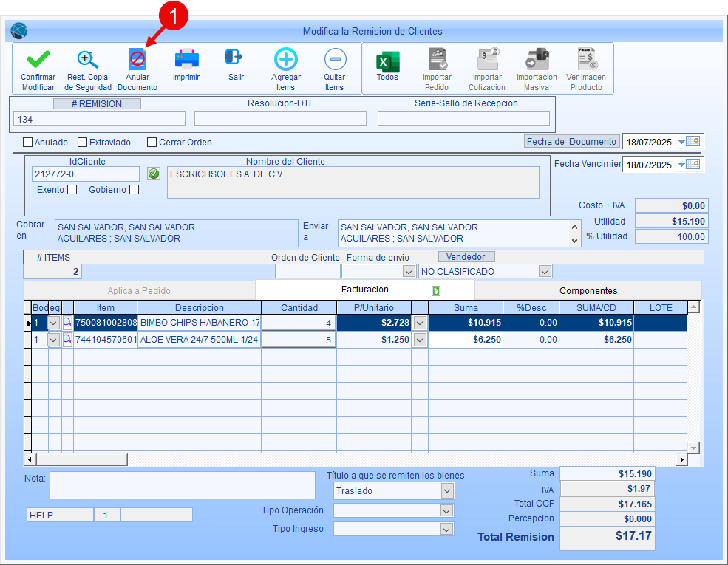Click the Anular Documento icon
Image resolution: width=728 pixels, height=565 pixels.
137,60
